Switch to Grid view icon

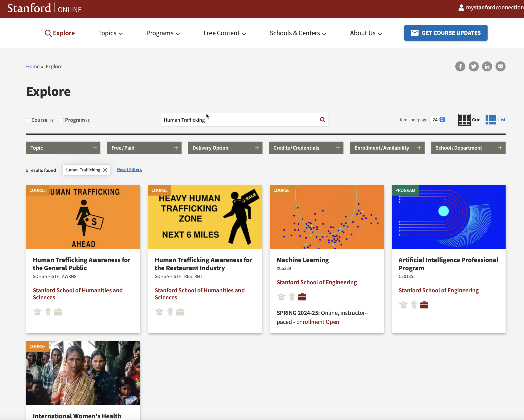464,120
